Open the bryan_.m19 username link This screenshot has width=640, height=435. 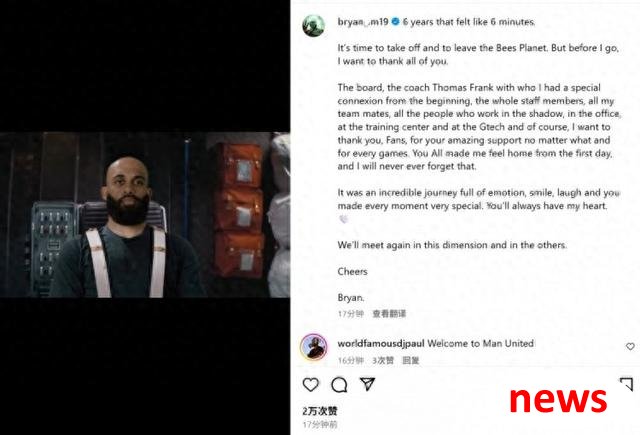coord(362,22)
